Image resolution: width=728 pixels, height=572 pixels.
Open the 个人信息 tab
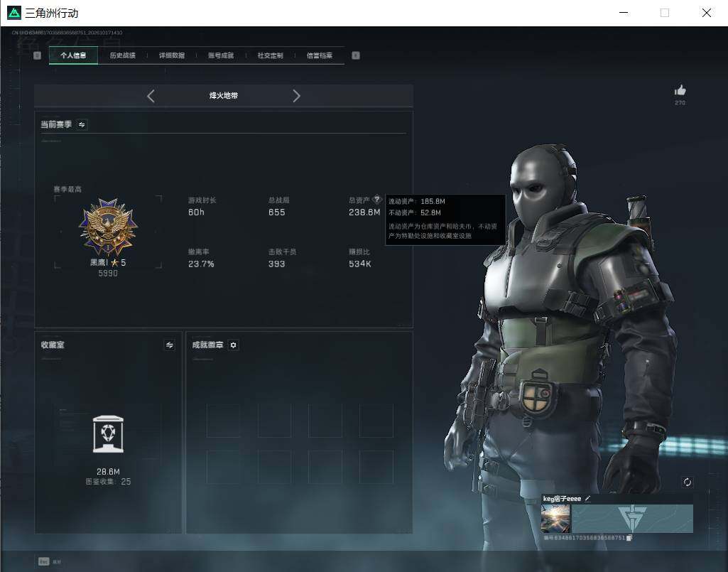coord(73,55)
